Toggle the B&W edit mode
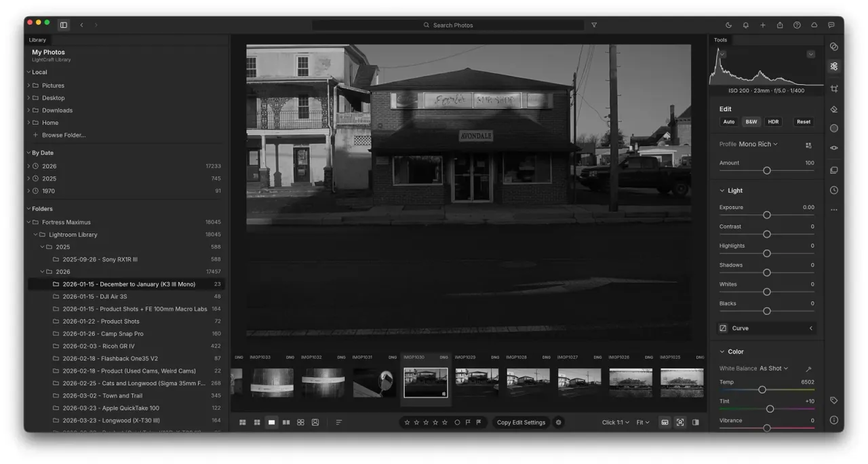 tap(751, 122)
